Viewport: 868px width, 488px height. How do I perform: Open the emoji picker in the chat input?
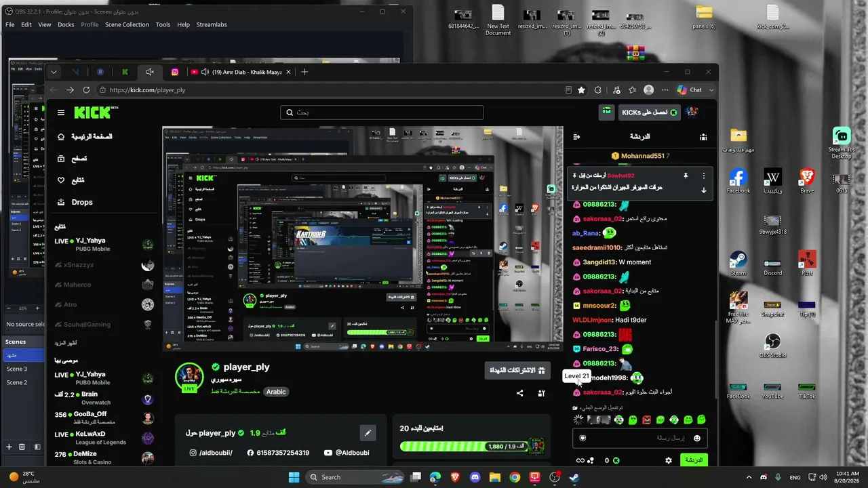pyautogui.click(x=697, y=439)
